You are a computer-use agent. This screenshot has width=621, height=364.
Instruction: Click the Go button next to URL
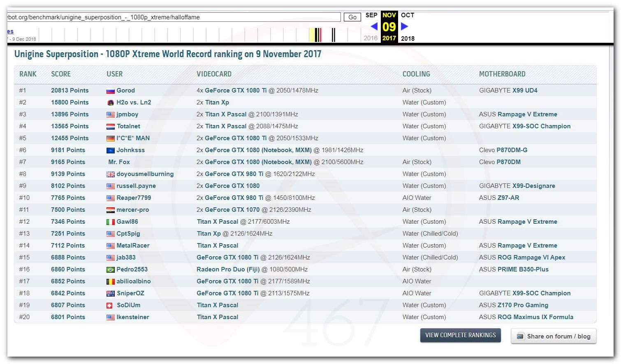(x=352, y=17)
